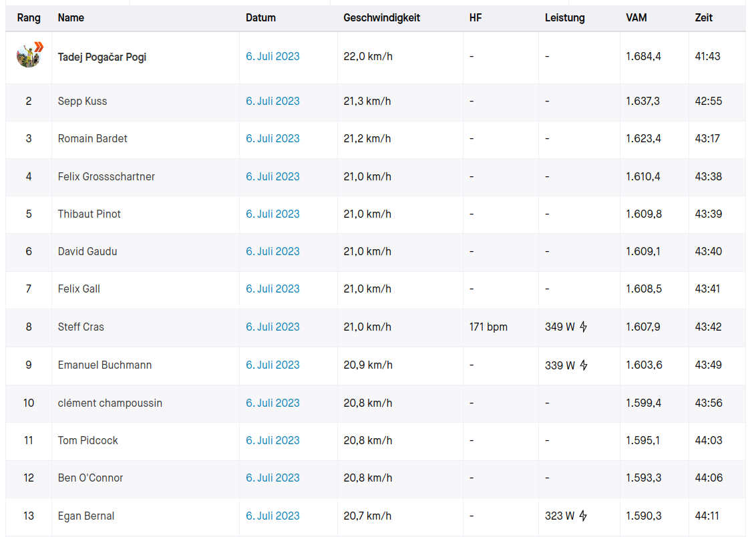The image size is (756, 537).
Task: Click the power meter icon beside 349 W
Action: 584,327
